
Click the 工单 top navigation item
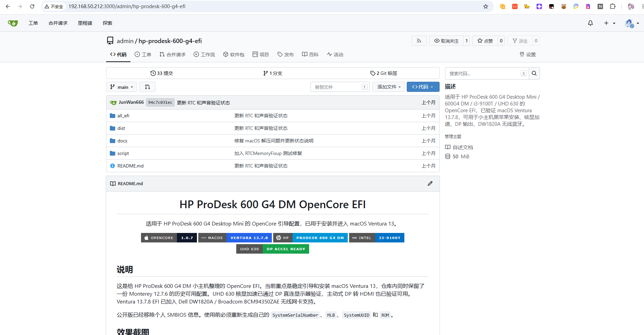(33, 23)
